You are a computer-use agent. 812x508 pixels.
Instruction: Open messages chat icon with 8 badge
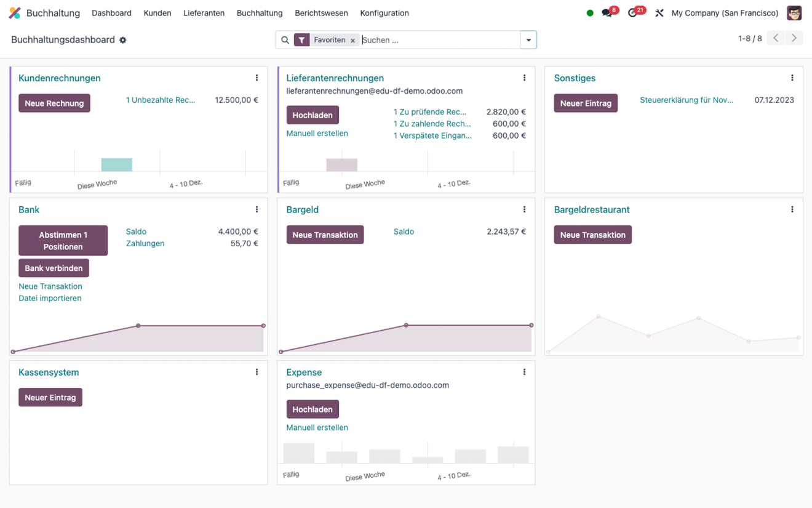click(x=608, y=13)
